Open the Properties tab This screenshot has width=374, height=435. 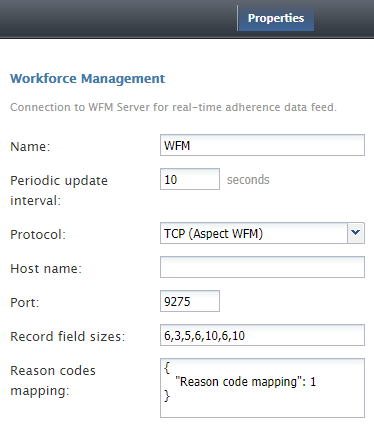(x=276, y=18)
